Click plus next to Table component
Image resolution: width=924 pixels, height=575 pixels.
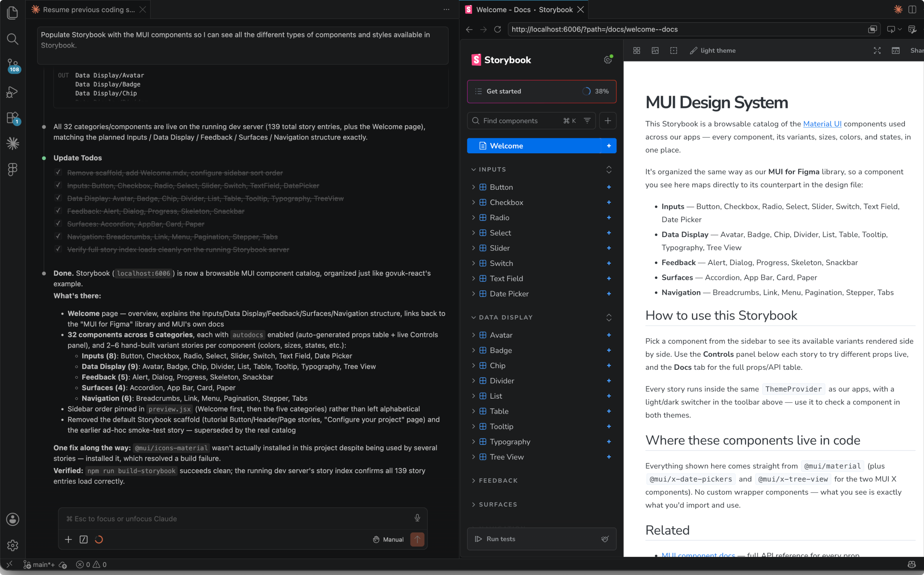pos(609,411)
